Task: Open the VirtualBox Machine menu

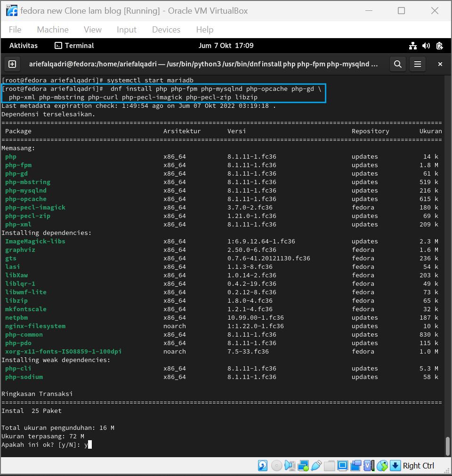Action: click(x=53, y=30)
